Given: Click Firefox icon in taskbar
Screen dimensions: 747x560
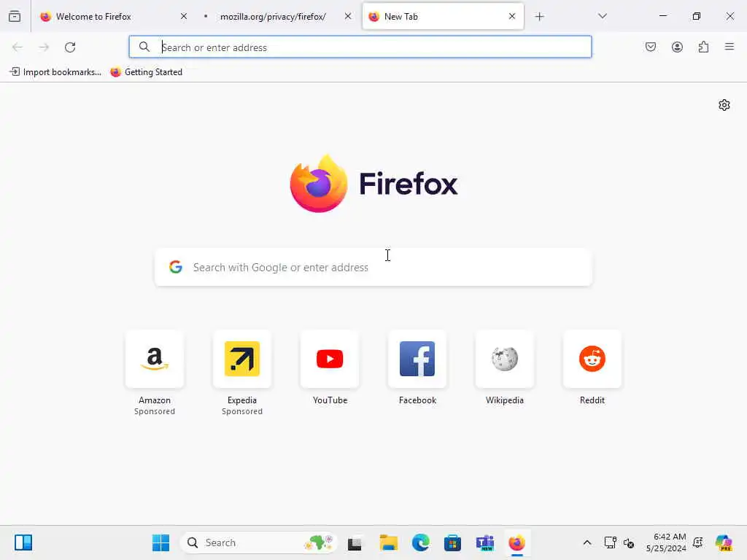Looking at the screenshot, I should [517, 542].
